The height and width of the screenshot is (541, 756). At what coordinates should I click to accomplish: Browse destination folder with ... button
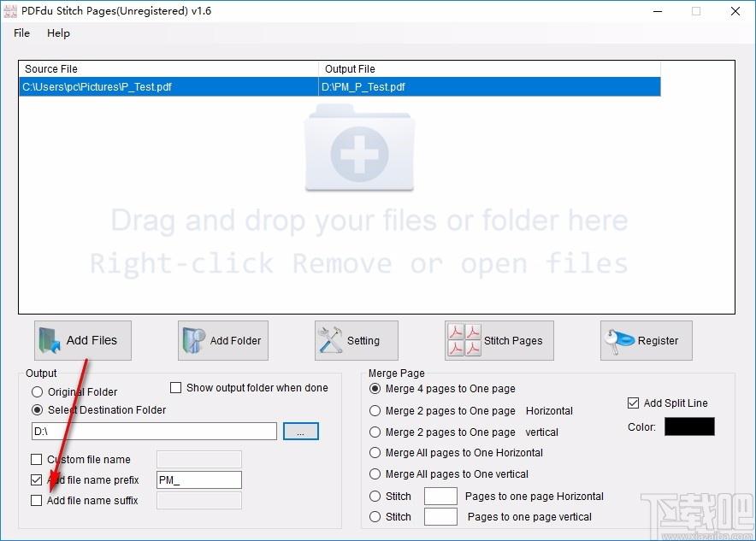click(301, 431)
